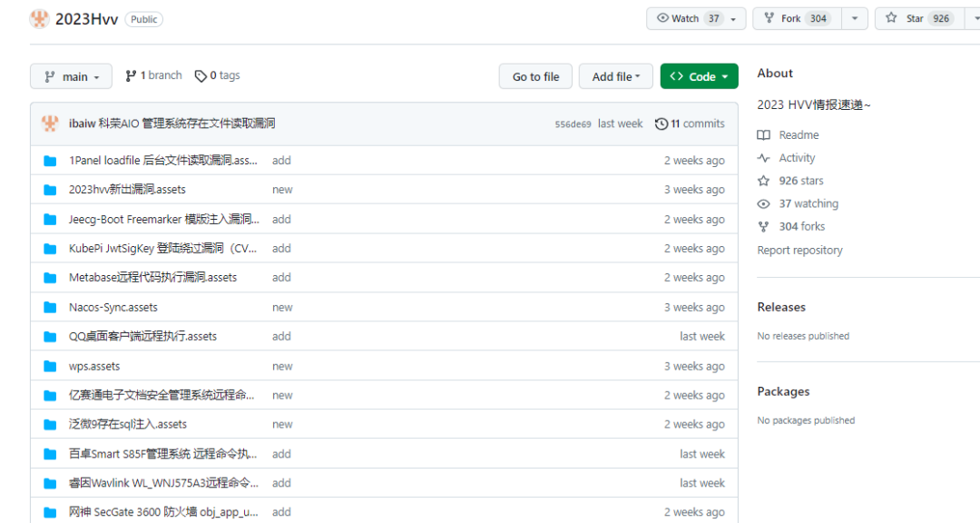The height and width of the screenshot is (523, 980).
Task: Click the folder icon for Nacos-Sync.assets
Action: click(x=50, y=308)
